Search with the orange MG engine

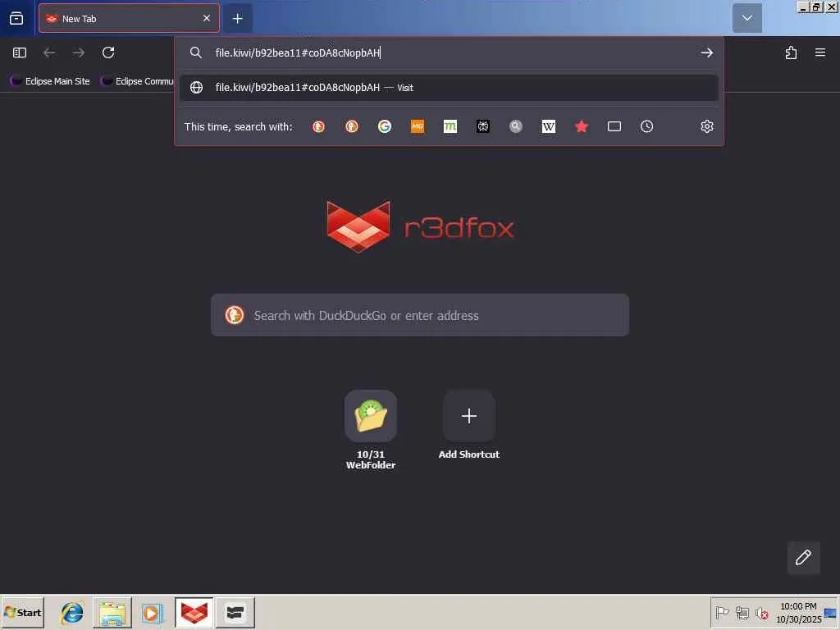[x=418, y=126]
